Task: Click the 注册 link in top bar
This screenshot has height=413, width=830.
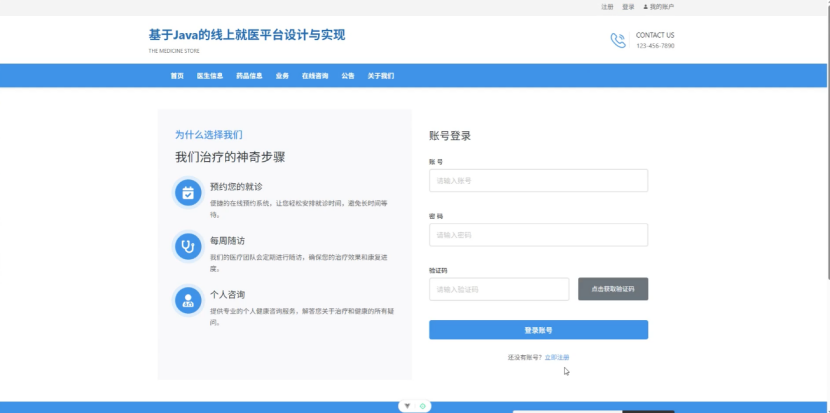Action: (x=607, y=7)
